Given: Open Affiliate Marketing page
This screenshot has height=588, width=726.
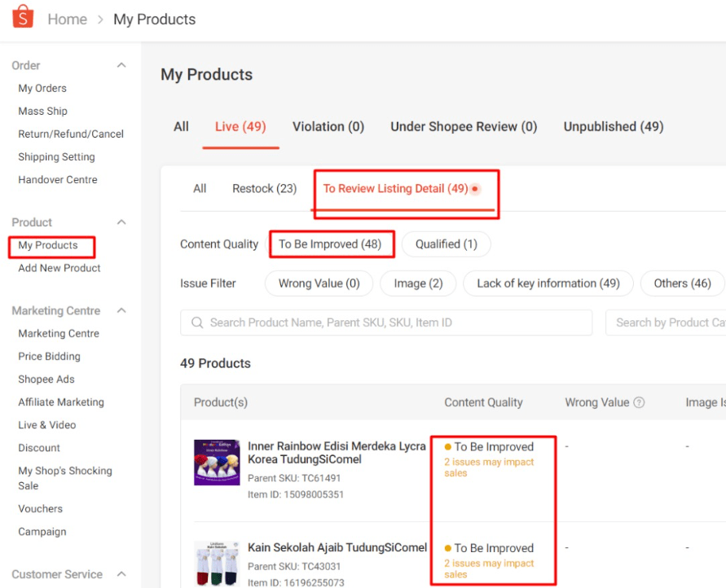Looking at the screenshot, I should click(61, 402).
